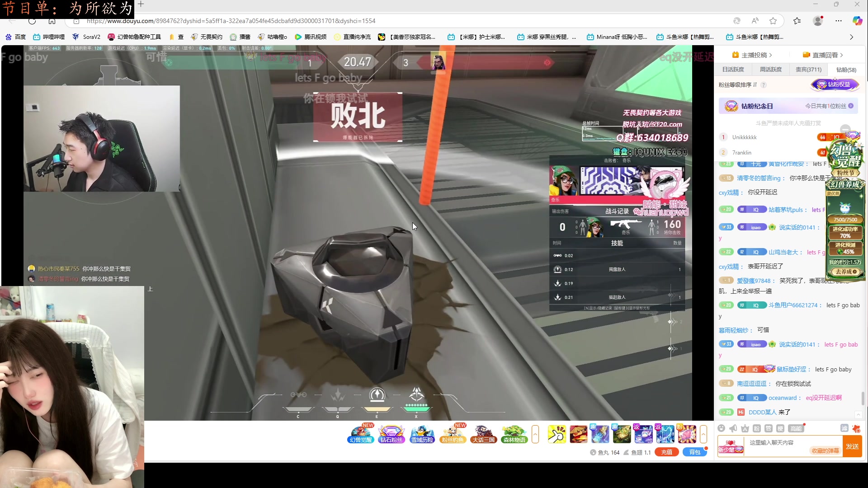
Task: Click the browser address bar URL
Action: pos(231,21)
